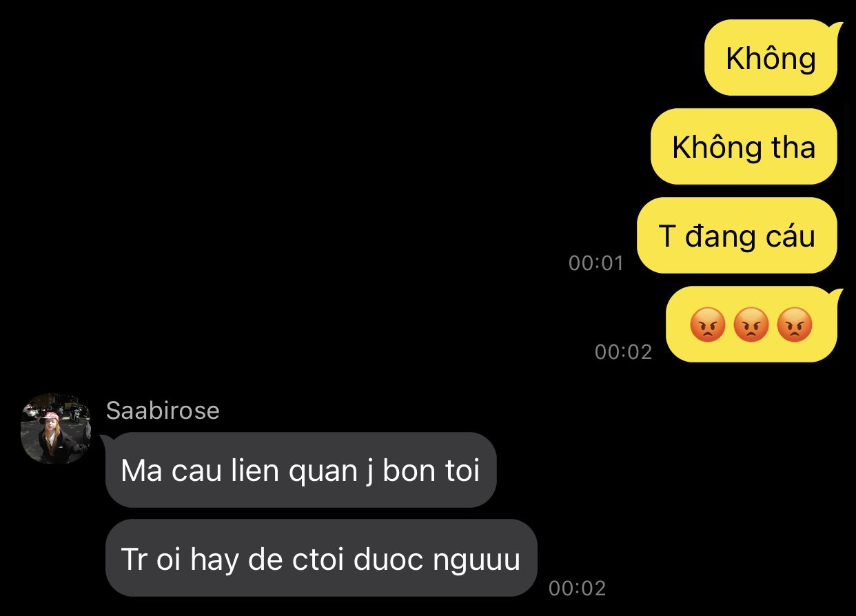Click the word 'nguuu' in the last message
The width and height of the screenshot is (856, 616).
(476, 560)
